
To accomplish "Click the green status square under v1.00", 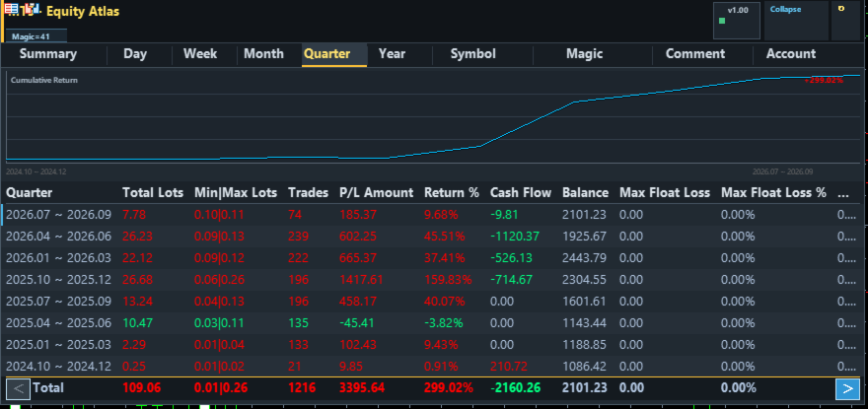I will [x=722, y=21].
